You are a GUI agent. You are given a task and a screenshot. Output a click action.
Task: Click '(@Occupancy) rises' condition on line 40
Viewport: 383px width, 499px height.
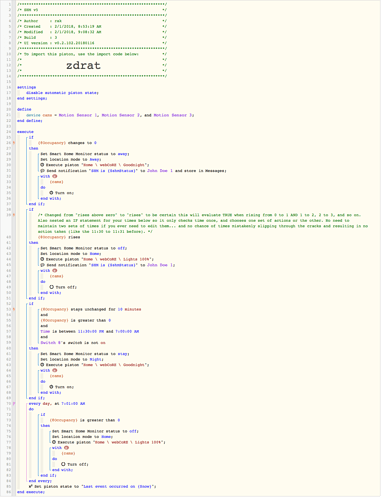click(59, 237)
